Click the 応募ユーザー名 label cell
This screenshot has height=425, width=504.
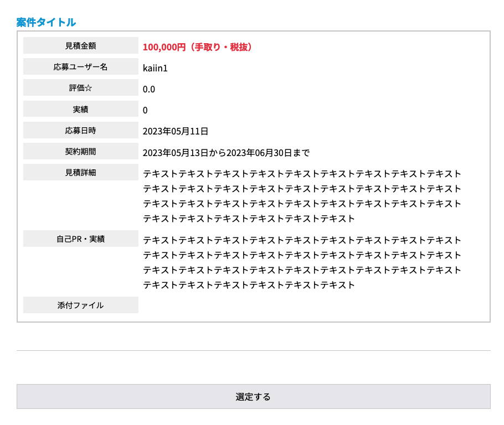[80, 67]
